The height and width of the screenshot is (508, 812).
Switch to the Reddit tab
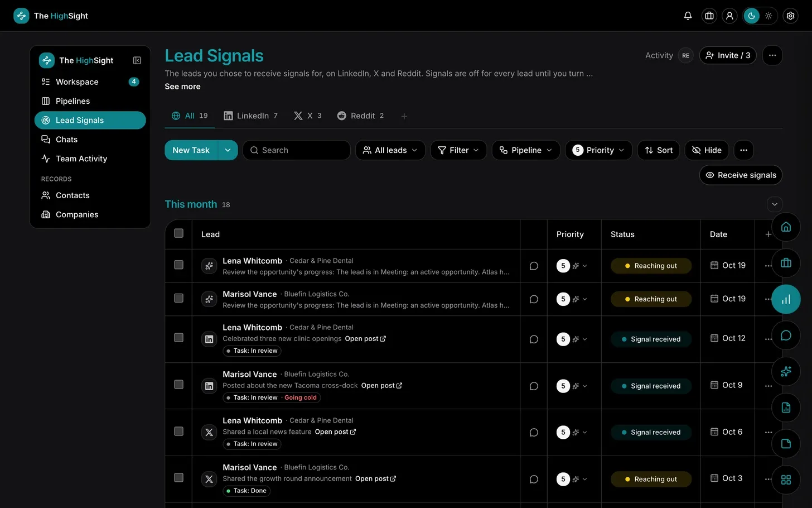[360, 116]
